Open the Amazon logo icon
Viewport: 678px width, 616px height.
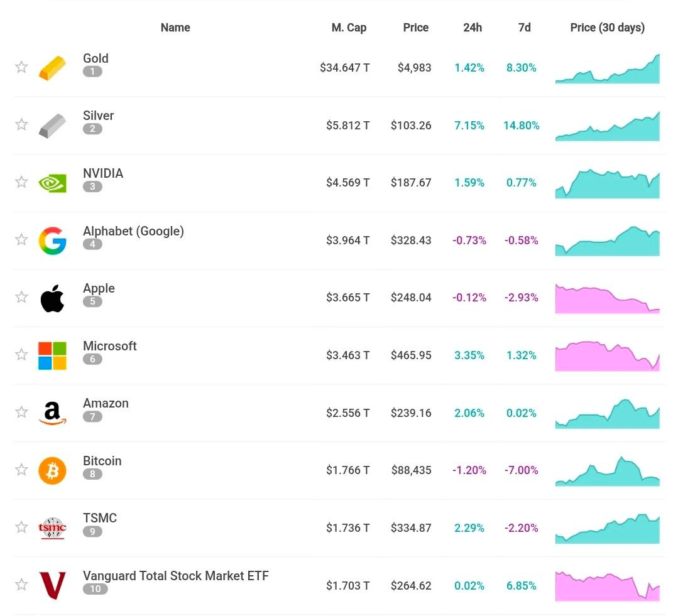coord(52,413)
